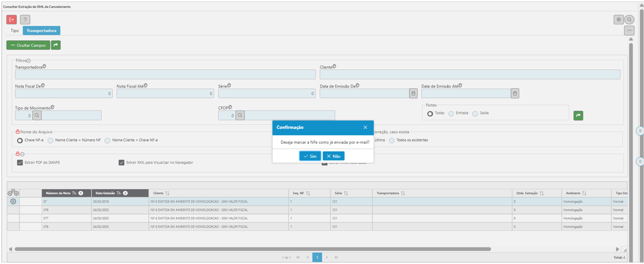644x264 pixels.
Task: Choose Não in confirmation dialog
Action: coord(334,156)
